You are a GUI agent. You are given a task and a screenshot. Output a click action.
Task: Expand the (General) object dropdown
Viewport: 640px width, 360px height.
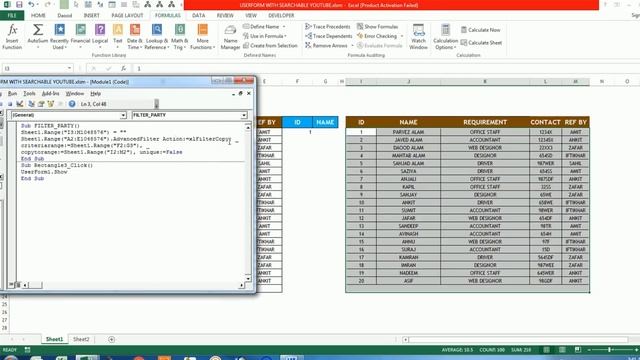click(x=123, y=116)
